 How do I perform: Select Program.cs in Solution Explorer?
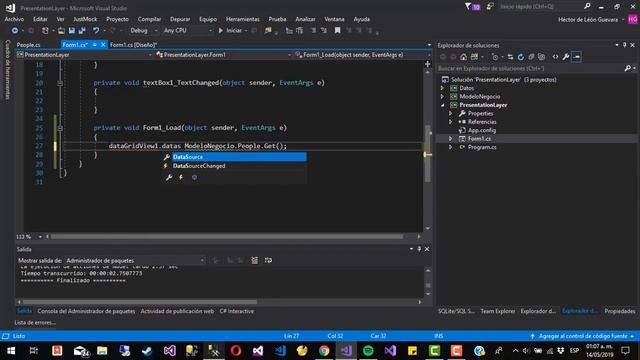pos(482,147)
